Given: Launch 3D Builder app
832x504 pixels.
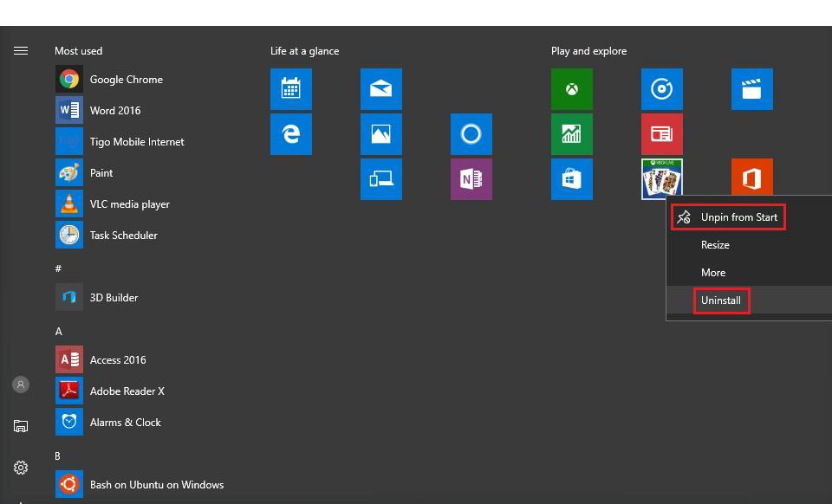Looking at the screenshot, I should [x=97, y=297].
